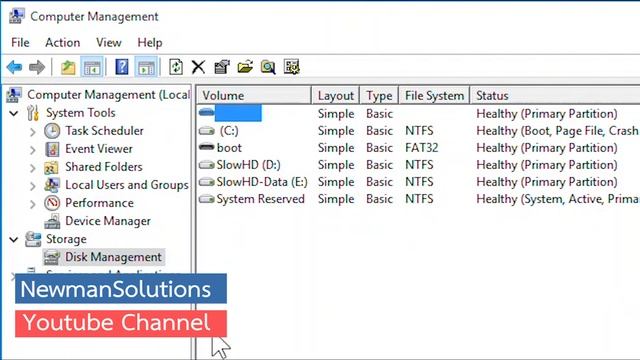Click the Device Manager icon
640x360 pixels.
click(52, 221)
